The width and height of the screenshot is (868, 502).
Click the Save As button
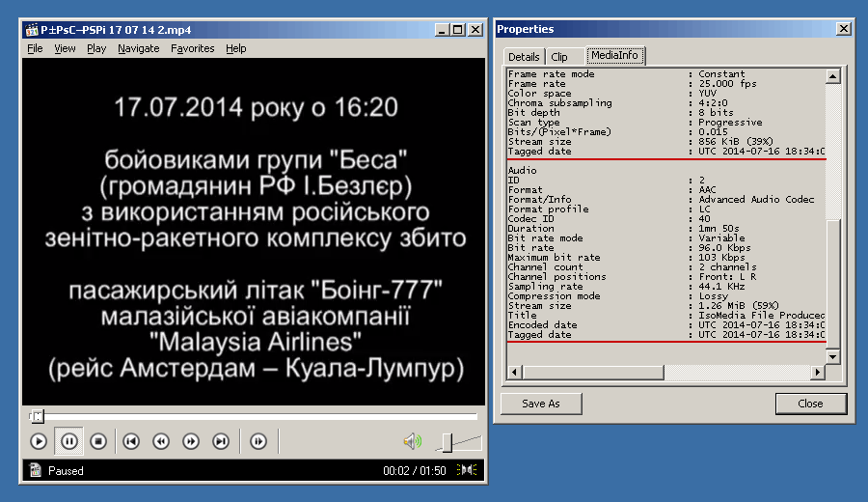point(541,404)
